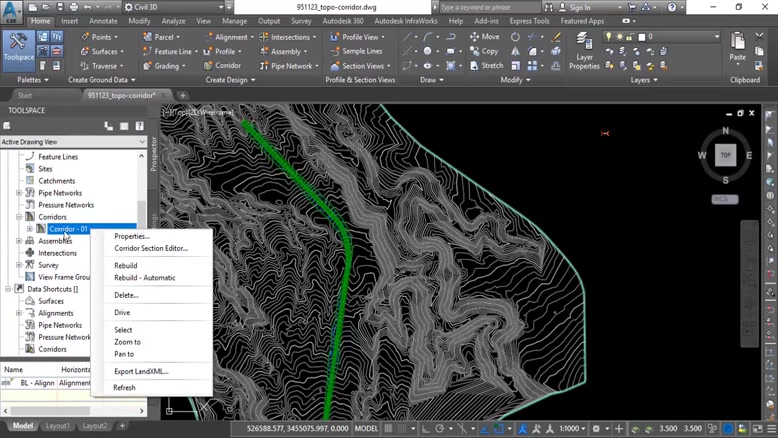Click the Surfaces tool icon
Viewport: 778px width, 438px height.
point(84,51)
